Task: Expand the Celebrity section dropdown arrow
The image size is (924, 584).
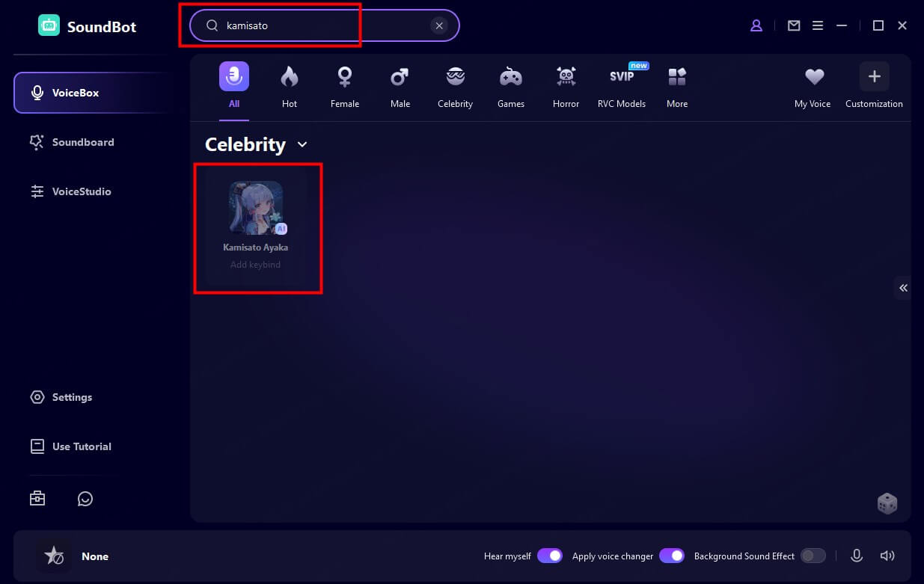Action: pyautogui.click(x=302, y=144)
